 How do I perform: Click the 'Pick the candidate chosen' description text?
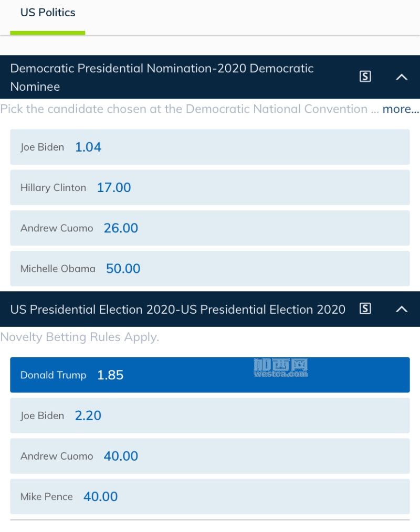coord(184,109)
